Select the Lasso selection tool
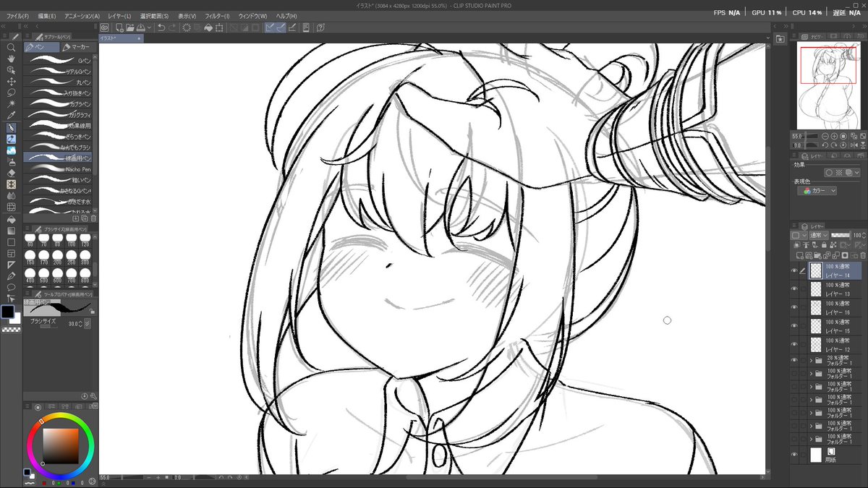Image resolution: width=868 pixels, height=488 pixels. click(10, 93)
